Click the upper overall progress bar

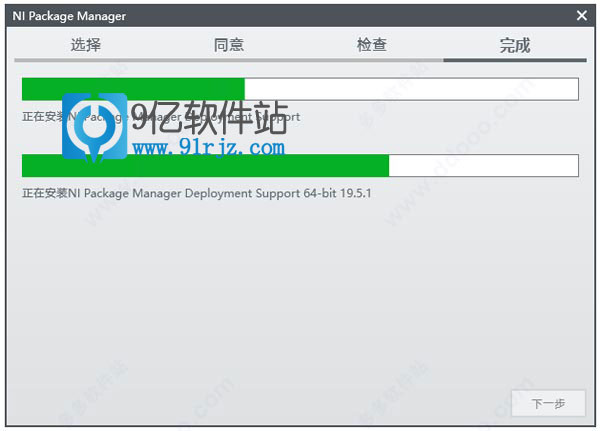(300, 89)
